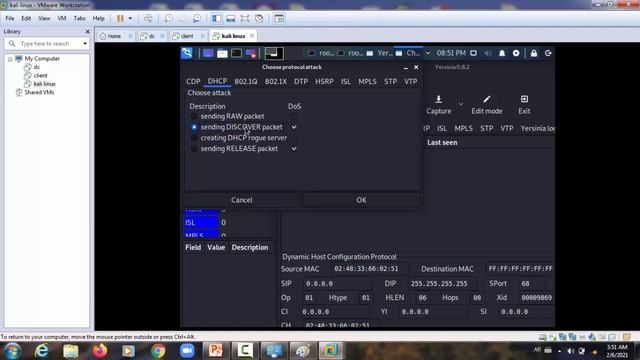Close the Library panel with X
Screen dimensions: 640x360
[x=87, y=31]
